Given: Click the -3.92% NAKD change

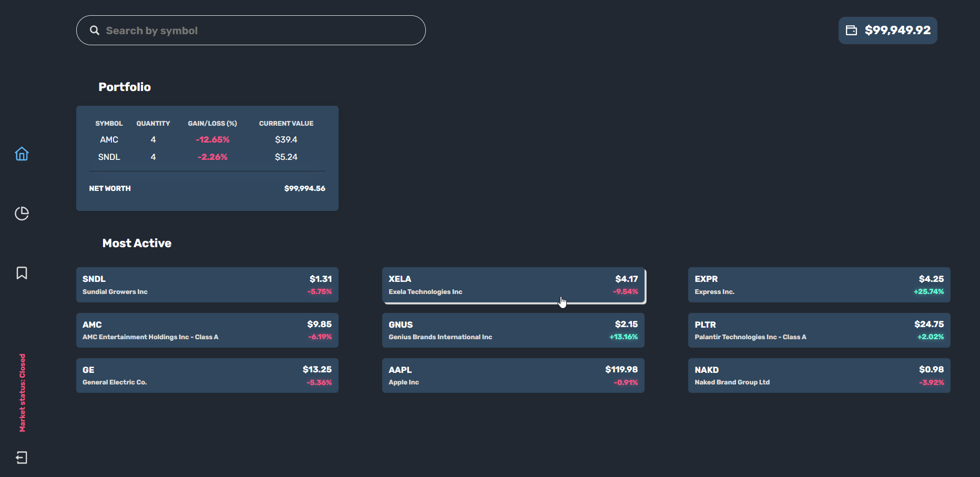Looking at the screenshot, I should [x=931, y=382].
